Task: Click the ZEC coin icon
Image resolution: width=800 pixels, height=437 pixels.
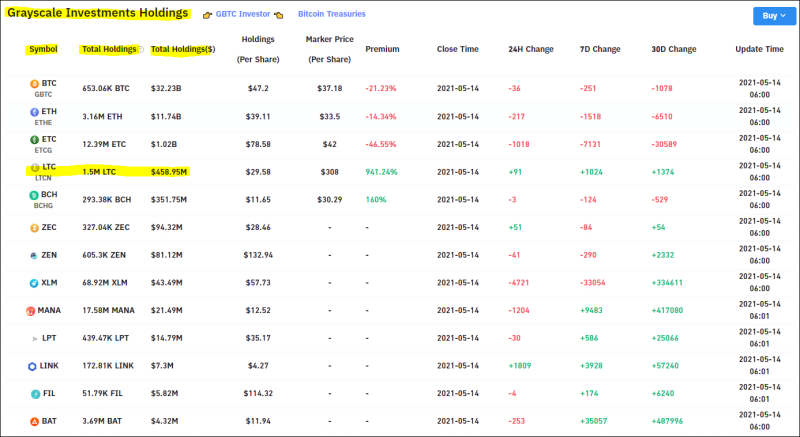Action: pos(34,228)
